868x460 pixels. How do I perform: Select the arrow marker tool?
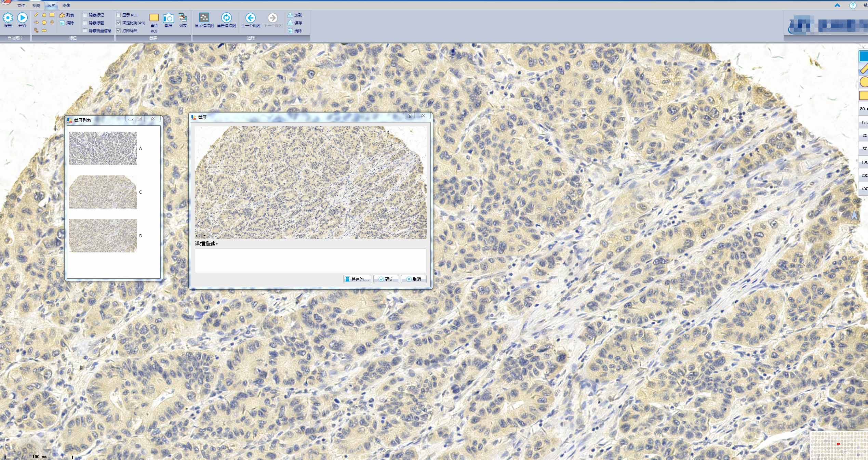36,23
